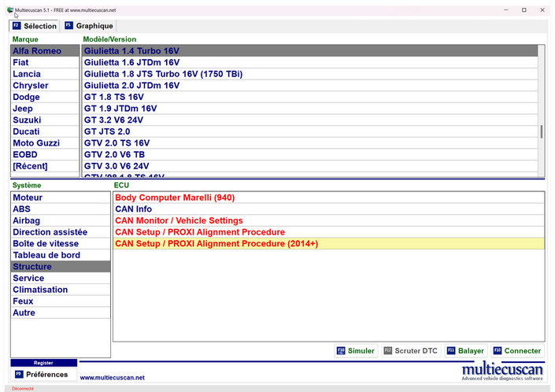Open the Service system
Screen dimensions: 555x392
(61, 278)
